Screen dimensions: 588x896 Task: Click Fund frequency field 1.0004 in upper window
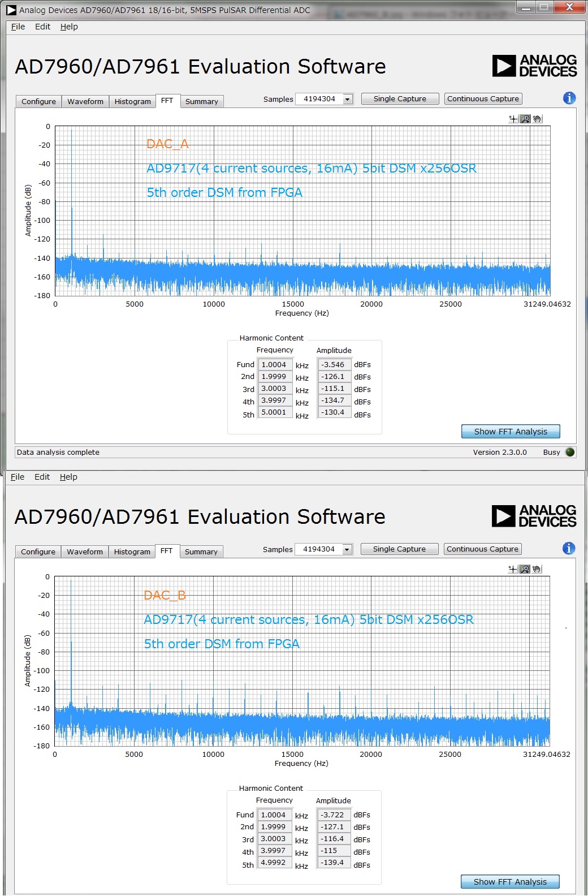click(275, 364)
